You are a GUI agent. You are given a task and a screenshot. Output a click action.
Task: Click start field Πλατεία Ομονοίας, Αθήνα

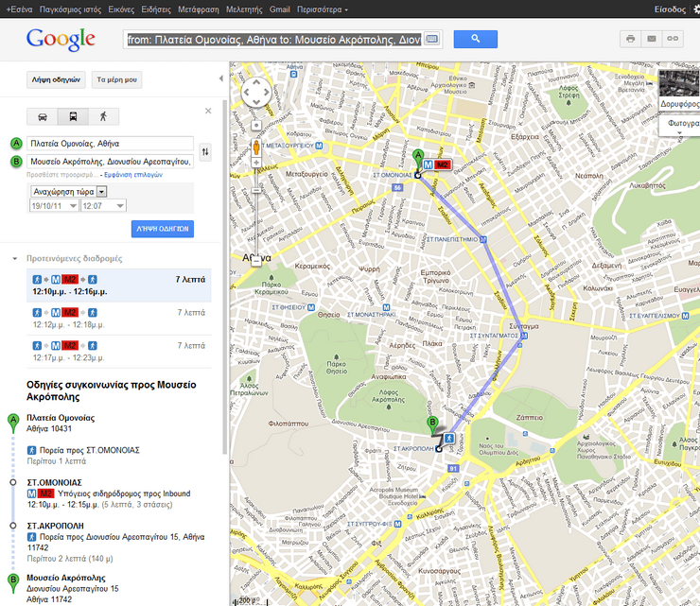click(x=110, y=144)
